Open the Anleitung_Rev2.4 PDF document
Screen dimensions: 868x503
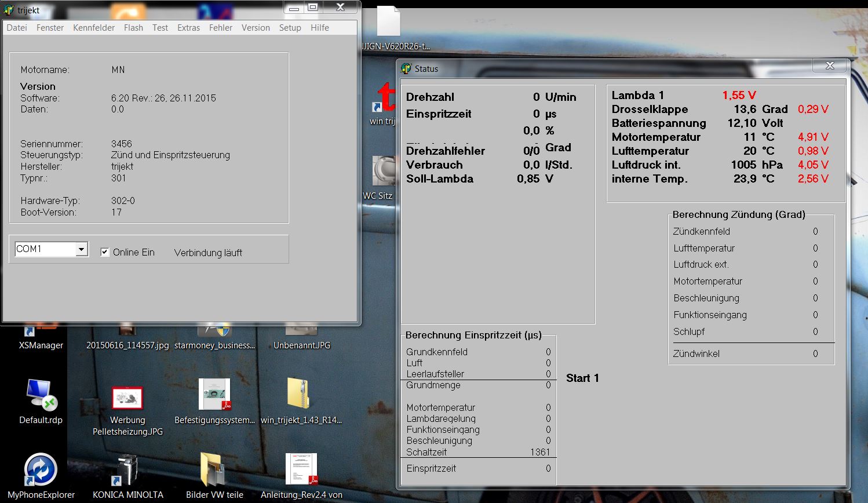(301, 470)
